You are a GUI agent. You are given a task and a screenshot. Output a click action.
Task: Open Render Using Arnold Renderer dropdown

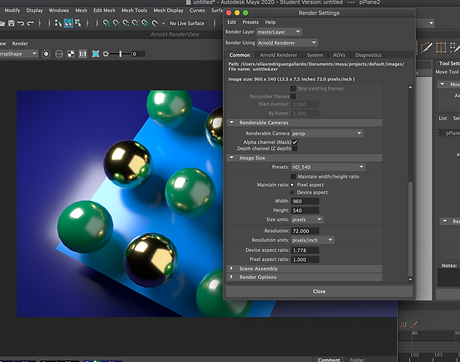tap(287, 43)
